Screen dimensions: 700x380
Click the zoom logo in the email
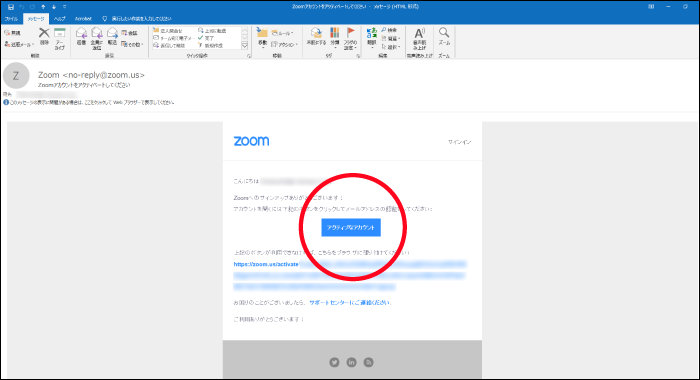click(251, 141)
